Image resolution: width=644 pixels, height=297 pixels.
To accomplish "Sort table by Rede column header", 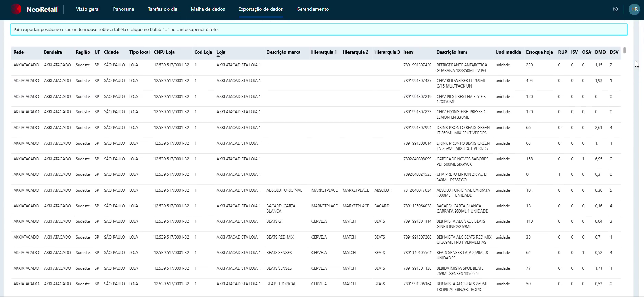I will (x=19, y=52).
